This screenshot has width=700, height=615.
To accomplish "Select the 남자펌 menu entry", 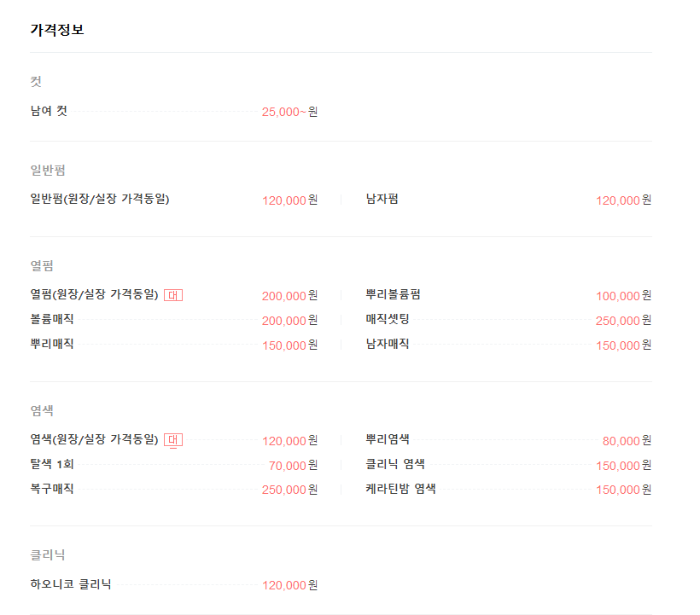I will [x=382, y=199].
